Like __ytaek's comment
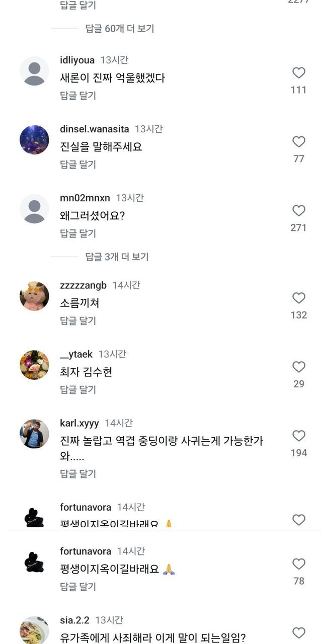The height and width of the screenshot is (644, 322). tap(299, 367)
